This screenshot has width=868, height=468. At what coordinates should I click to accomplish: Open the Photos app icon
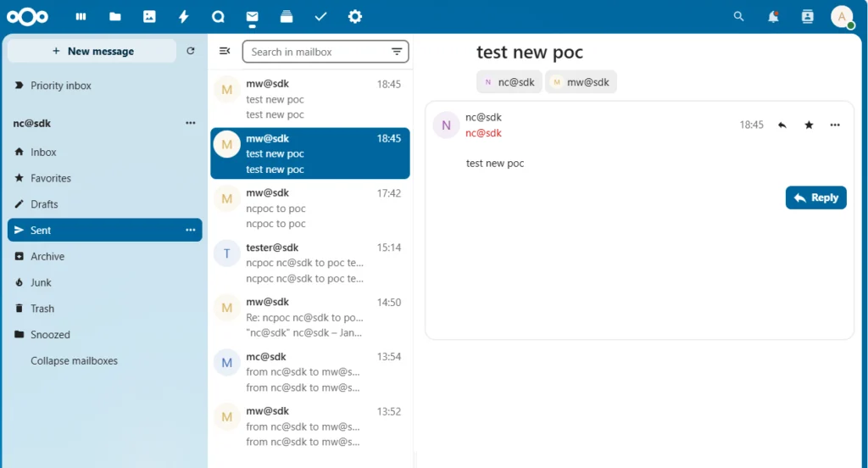(149, 16)
